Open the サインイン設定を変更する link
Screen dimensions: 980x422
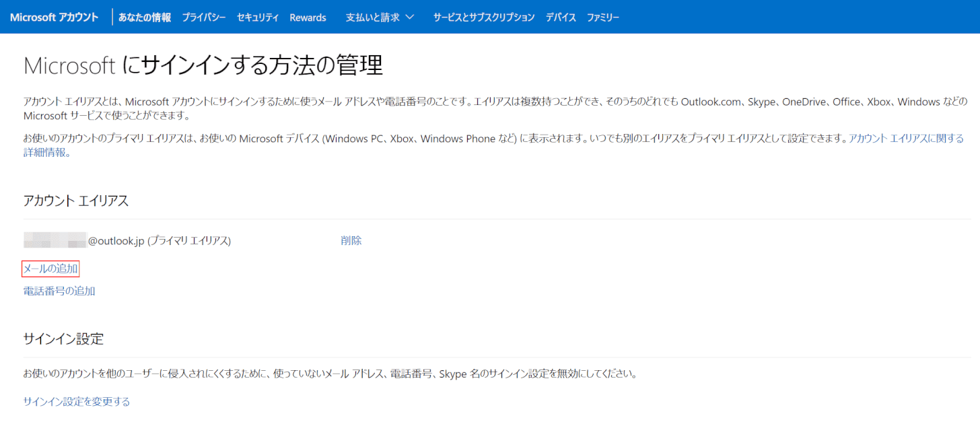(77, 401)
